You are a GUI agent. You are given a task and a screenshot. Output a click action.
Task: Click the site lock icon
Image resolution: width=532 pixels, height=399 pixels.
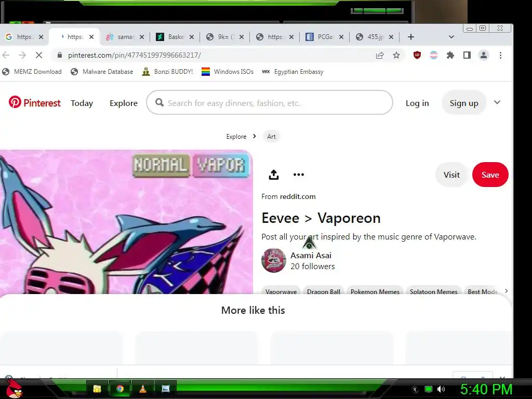pos(60,55)
